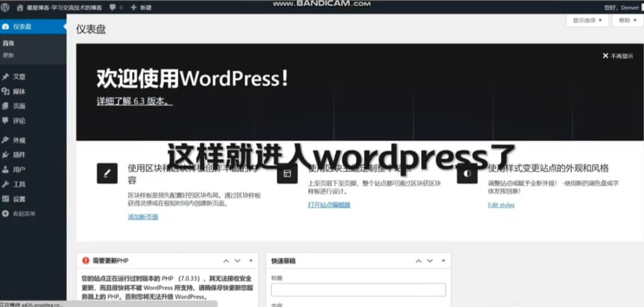Image resolution: width=644 pixels, height=307 pixels.
Task: Select 更新 submenu item
Action: 8,55
